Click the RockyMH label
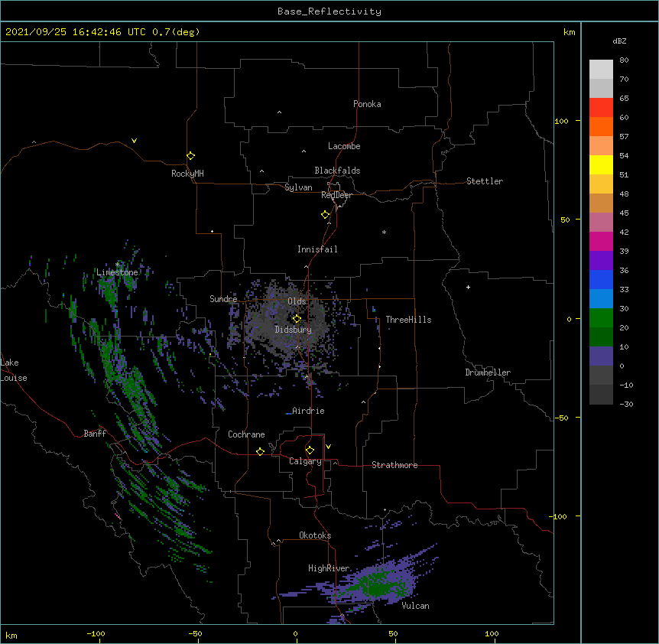The width and height of the screenshot is (659, 644). click(x=187, y=174)
